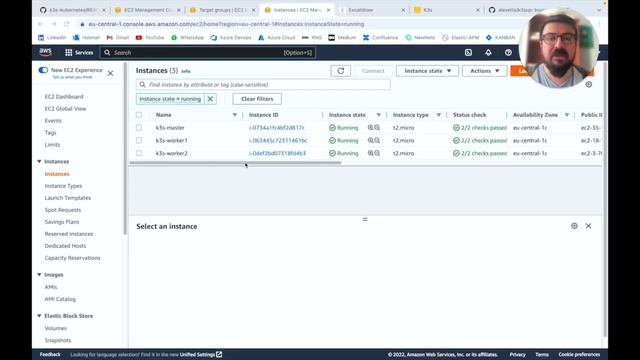Open EC2 Global View in sidebar
Screen dimensions: 640x360
click(x=65, y=109)
